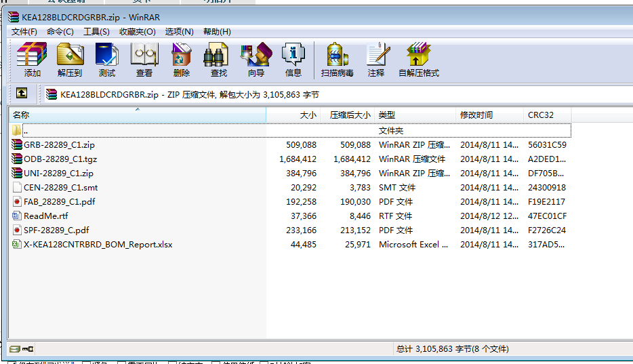Select FAB_28289_C1.pdf file icon
Screen dimensions: 633x364
16,201
